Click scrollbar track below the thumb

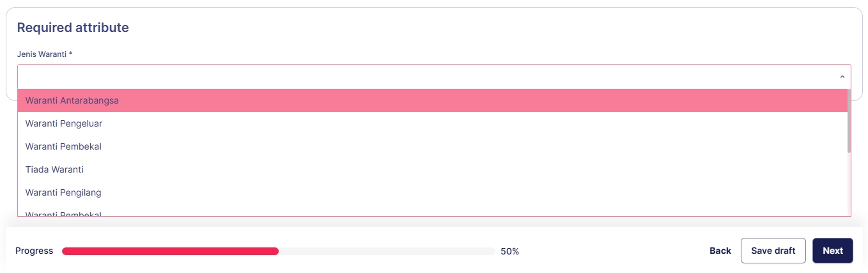[849, 185]
